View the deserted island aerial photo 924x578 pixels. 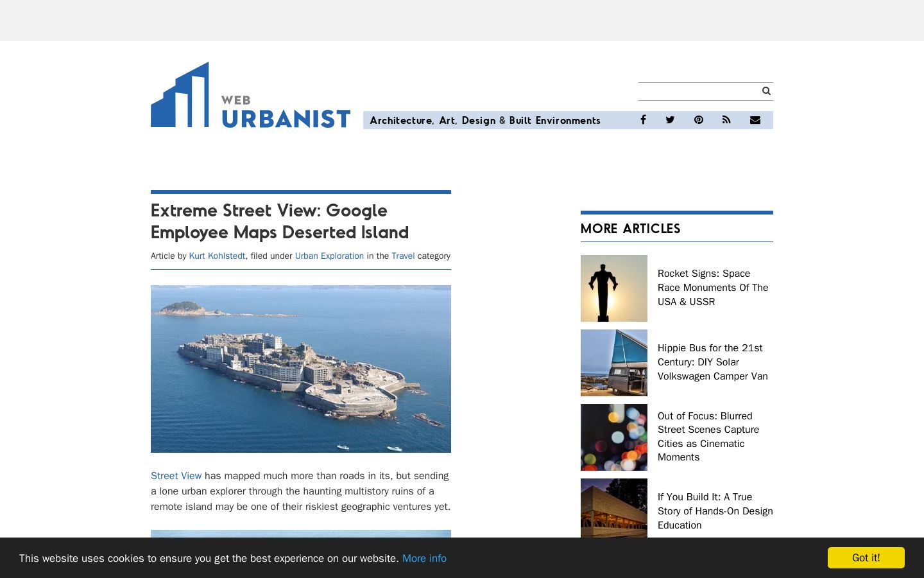pyautogui.click(x=301, y=369)
